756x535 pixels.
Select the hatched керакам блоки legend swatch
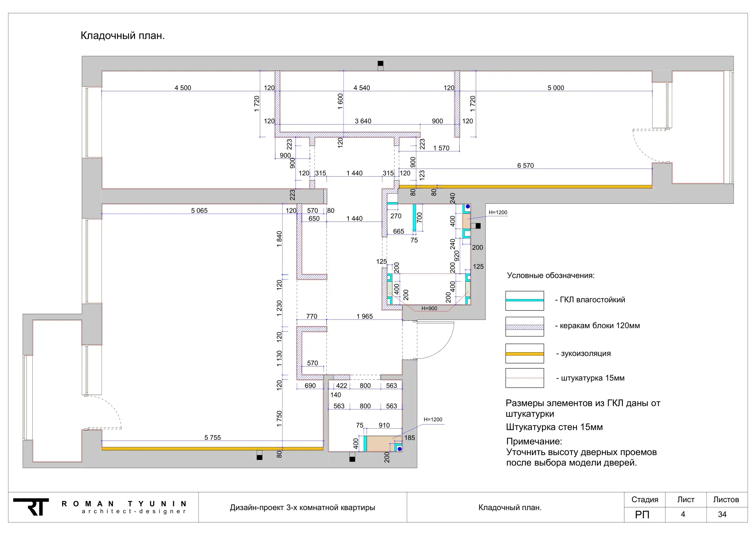tap(524, 326)
